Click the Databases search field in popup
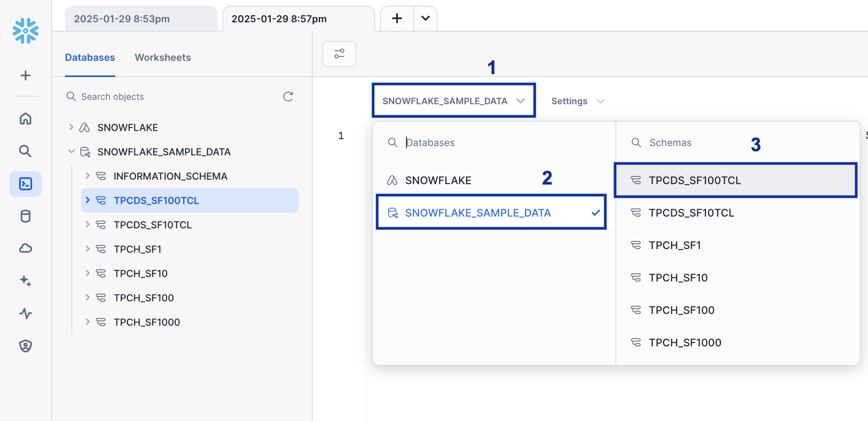Image resolution: width=868 pixels, height=421 pixels. coord(493,142)
